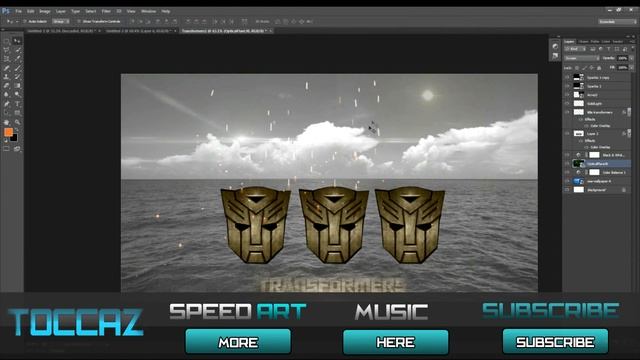Toggle visibility of Black & White adjustment layer
The image size is (640, 360).
567,155
